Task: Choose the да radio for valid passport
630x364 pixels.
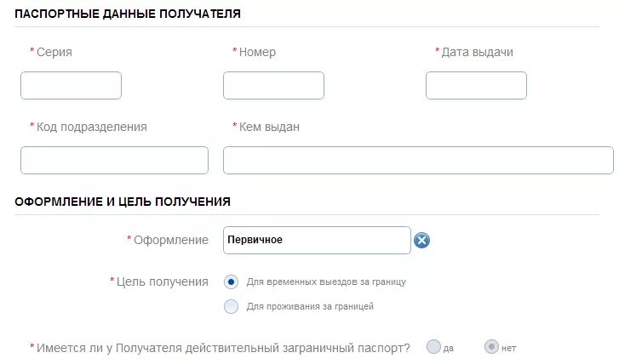Action: (x=433, y=347)
